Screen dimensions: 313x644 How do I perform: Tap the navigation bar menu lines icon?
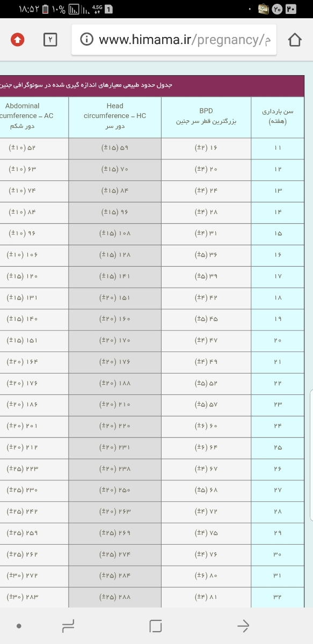pos(68,625)
